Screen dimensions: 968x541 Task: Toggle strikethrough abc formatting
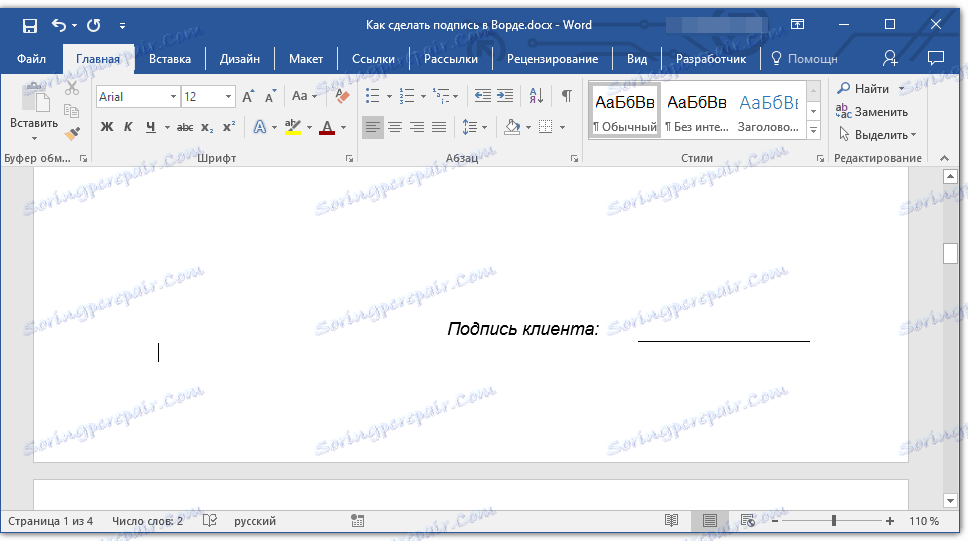click(x=185, y=127)
